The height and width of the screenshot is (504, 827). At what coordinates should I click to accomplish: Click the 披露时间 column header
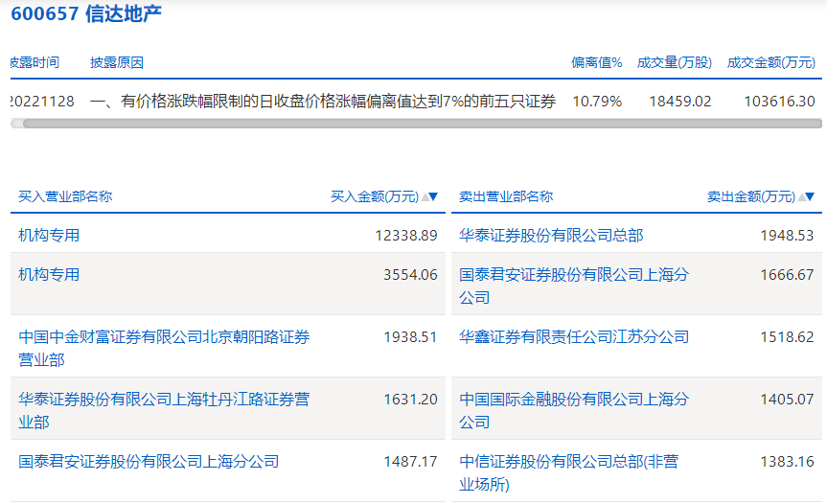coord(34,62)
